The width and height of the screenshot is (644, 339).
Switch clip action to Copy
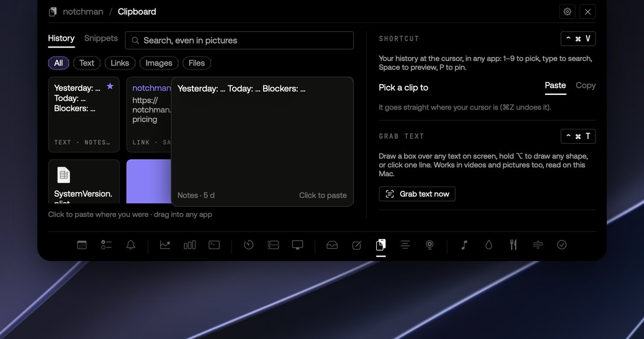click(586, 85)
